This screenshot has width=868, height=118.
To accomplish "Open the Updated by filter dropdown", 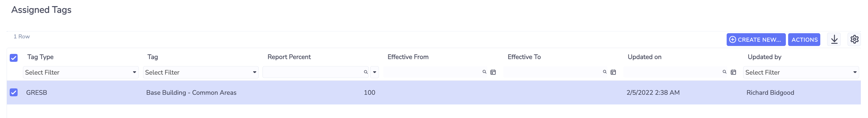I will point(801,72).
